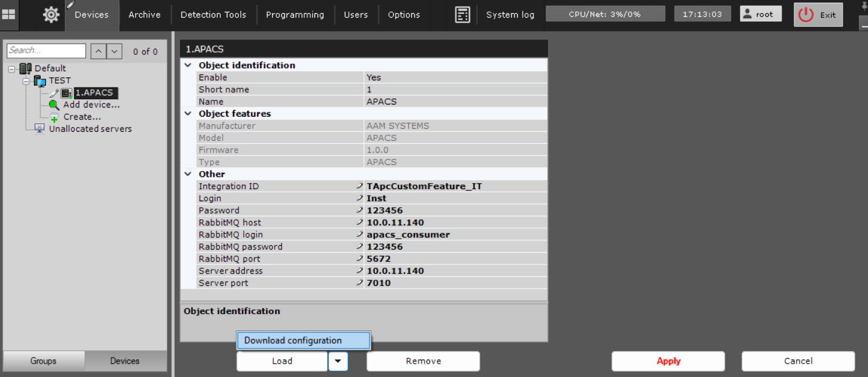Collapse the Other properties section
This screenshot has height=377, width=868.
tap(188, 174)
